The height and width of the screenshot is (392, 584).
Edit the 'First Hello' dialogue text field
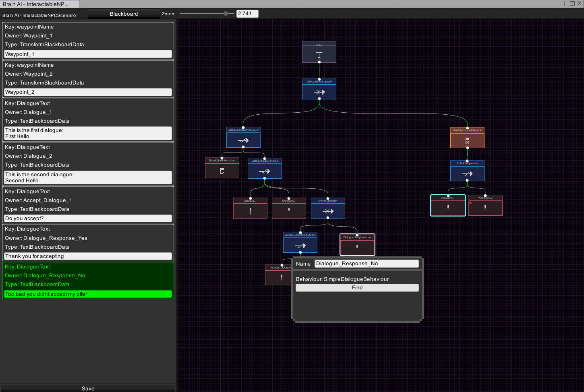tap(88, 133)
